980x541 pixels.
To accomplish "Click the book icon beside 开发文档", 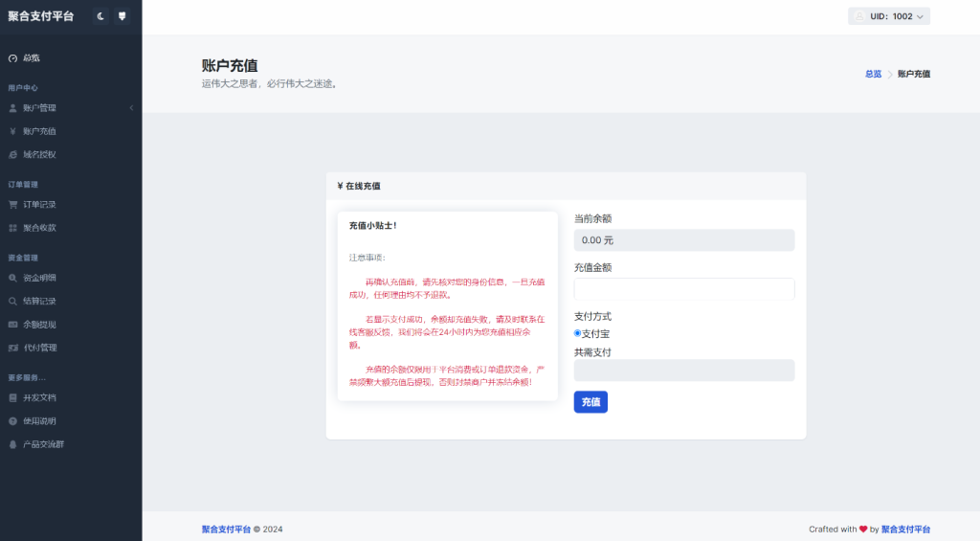I will coord(12,397).
